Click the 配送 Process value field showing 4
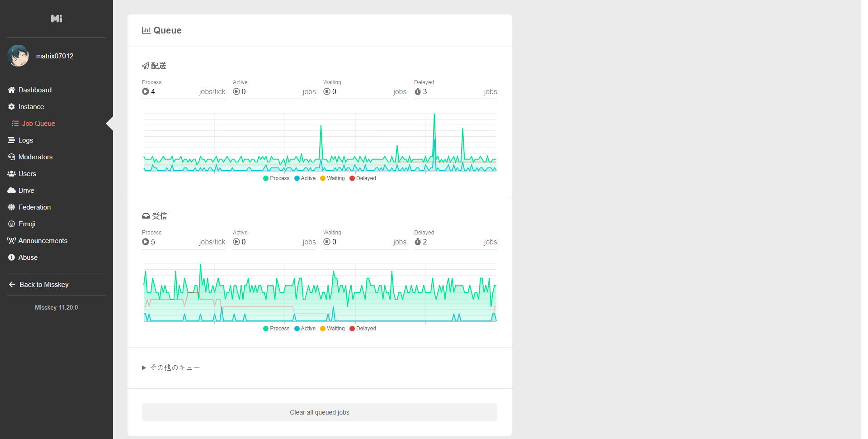868x439 pixels. [x=184, y=92]
